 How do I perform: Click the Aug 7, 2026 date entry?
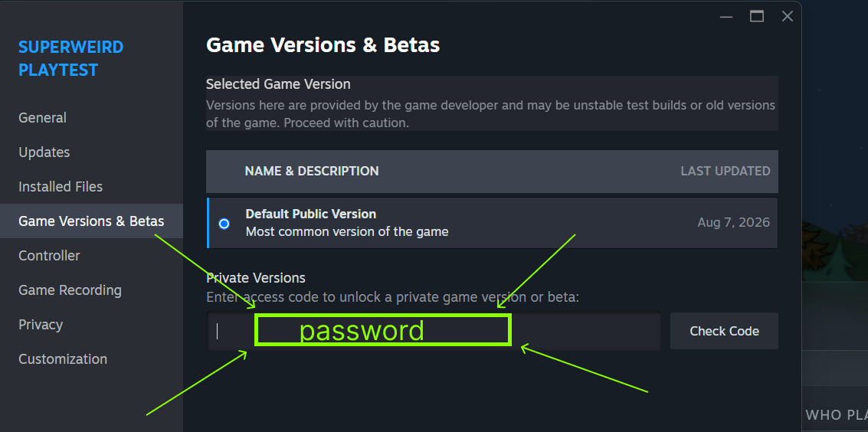(x=733, y=222)
